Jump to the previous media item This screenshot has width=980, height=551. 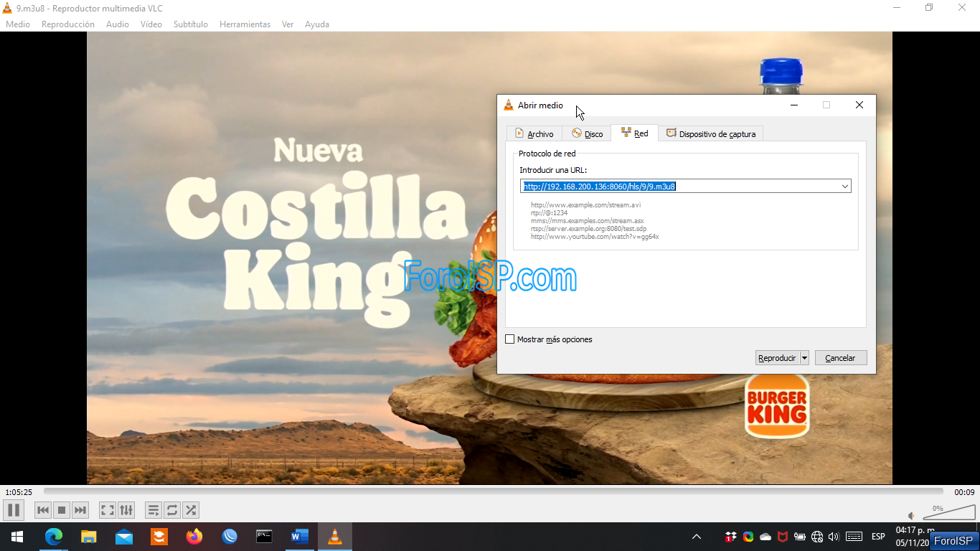[x=42, y=510]
